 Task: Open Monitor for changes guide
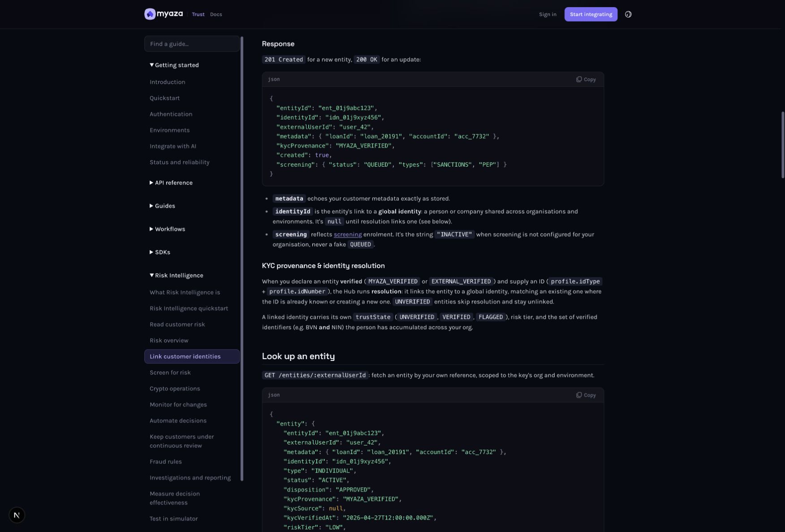click(178, 405)
